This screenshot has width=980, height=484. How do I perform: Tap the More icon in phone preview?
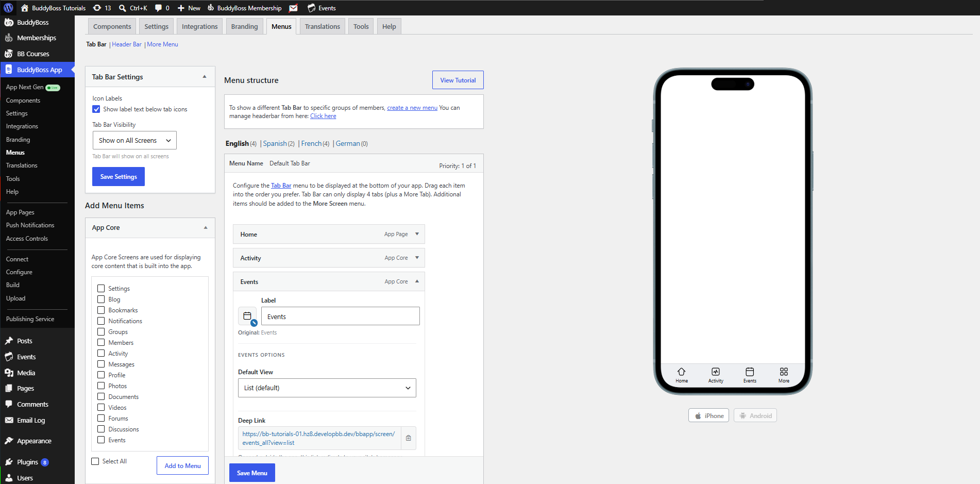[x=784, y=372]
